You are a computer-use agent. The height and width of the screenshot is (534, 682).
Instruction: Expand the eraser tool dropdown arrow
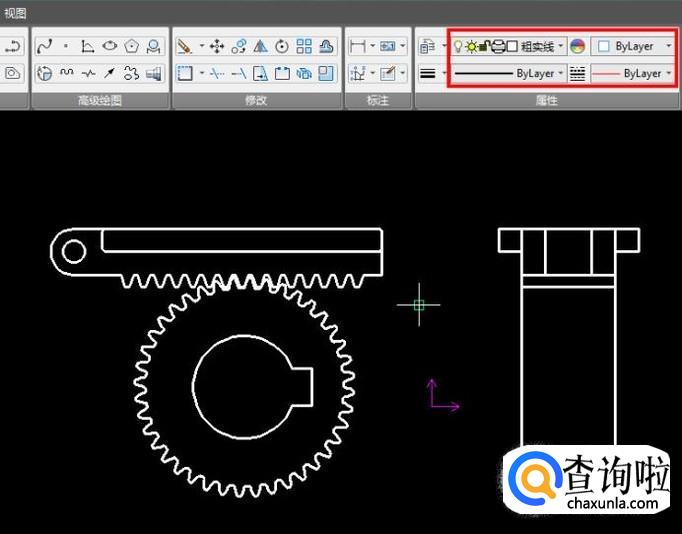[202, 45]
